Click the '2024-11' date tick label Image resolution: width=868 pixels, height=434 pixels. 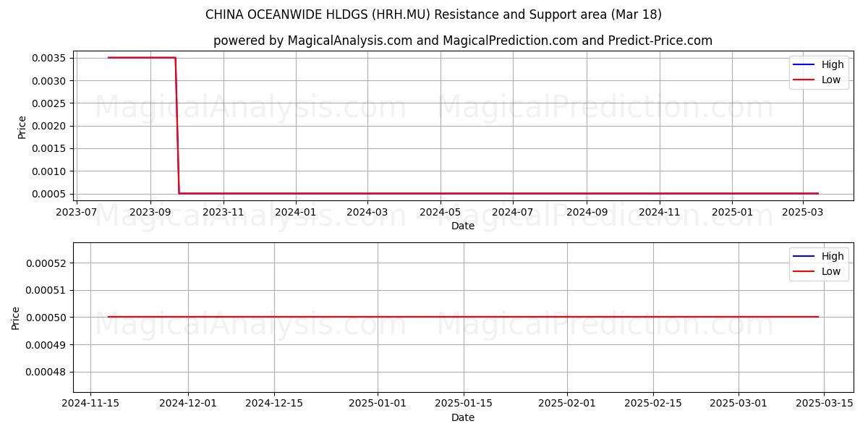(660, 213)
